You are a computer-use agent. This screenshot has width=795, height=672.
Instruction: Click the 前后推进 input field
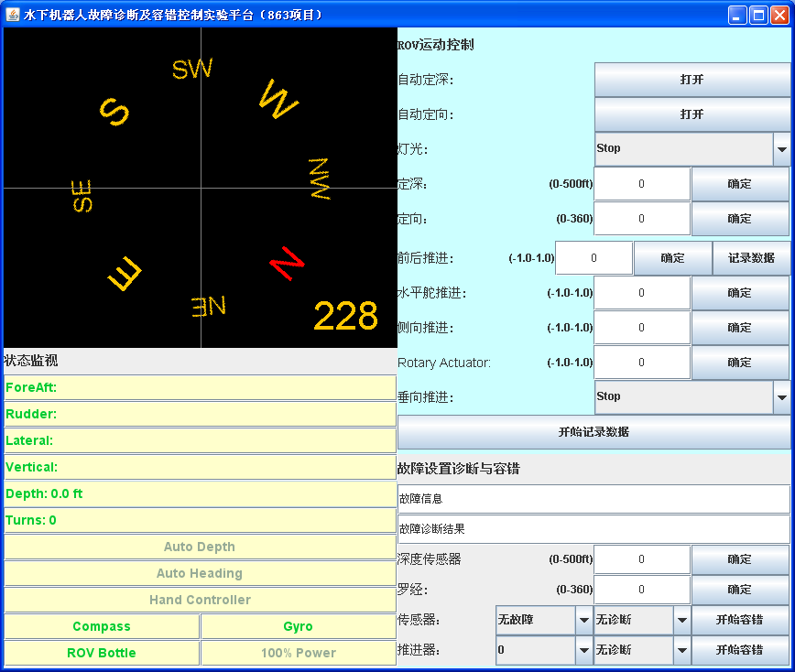coord(594,258)
